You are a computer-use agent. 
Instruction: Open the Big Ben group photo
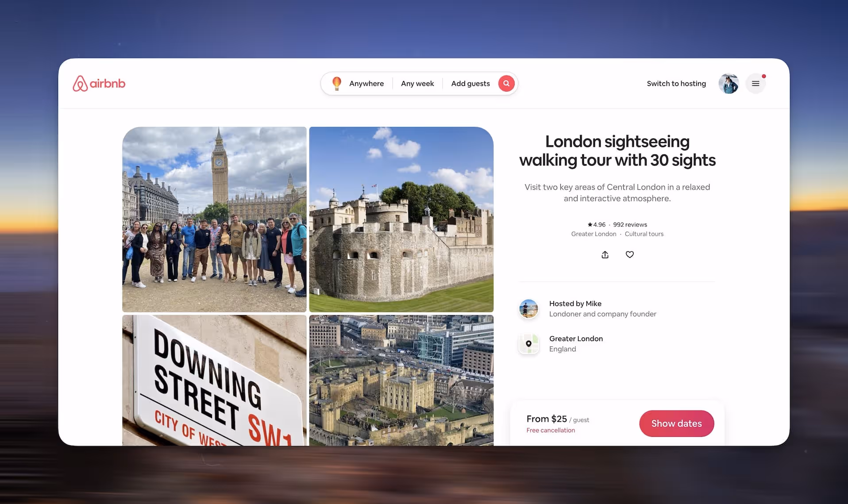214,219
